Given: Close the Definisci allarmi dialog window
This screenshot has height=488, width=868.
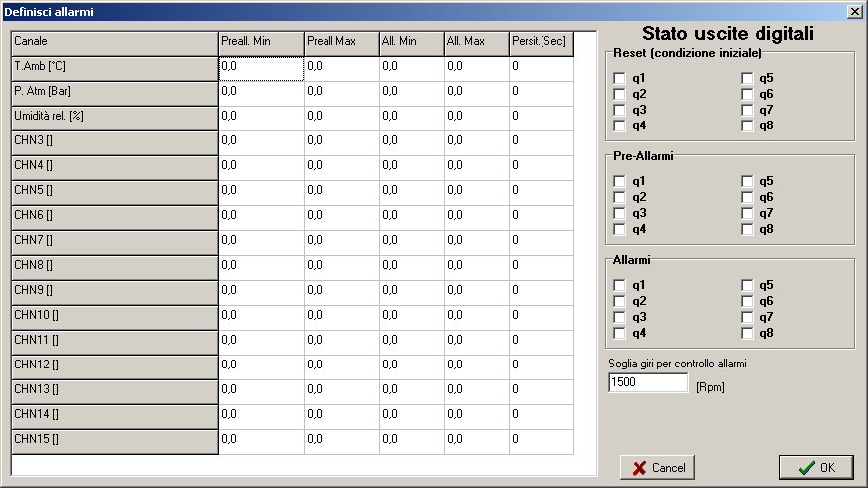Looking at the screenshot, I should pos(854,11).
